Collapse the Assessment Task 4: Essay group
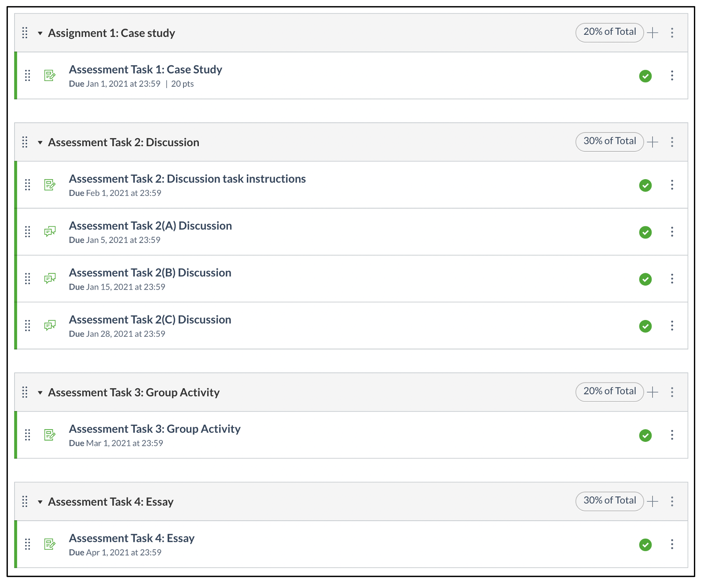This screenshot has height=588, width=704. tap(40, 502)
